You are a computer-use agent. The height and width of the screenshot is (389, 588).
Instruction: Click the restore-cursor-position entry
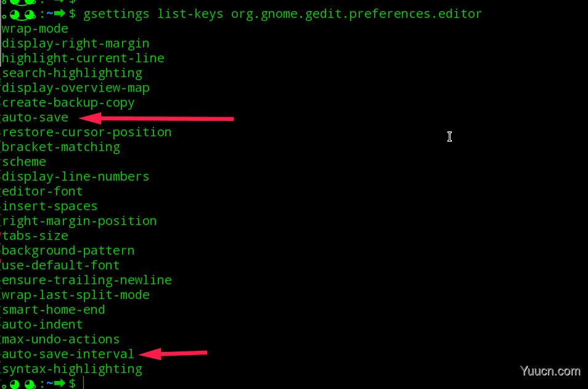pos(87,133)
